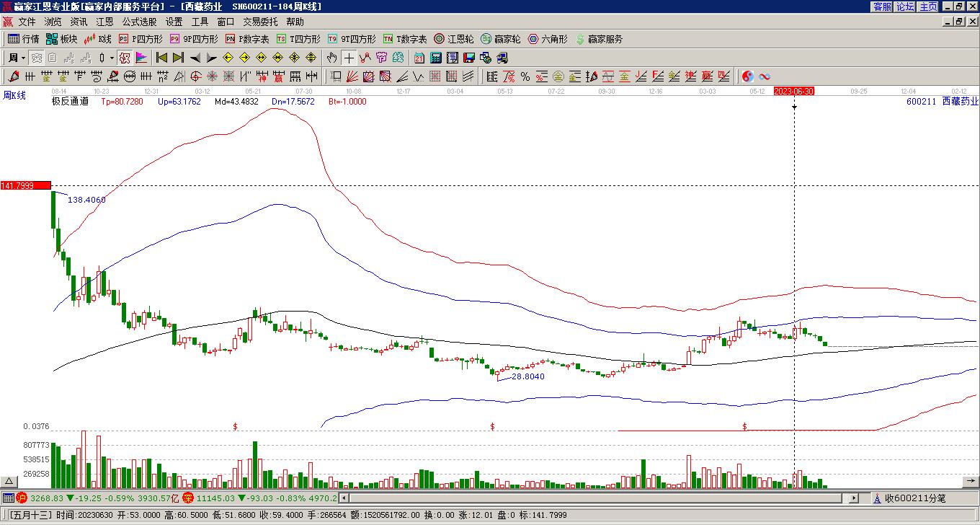Image resolution: width=980 pixels, height=525 pixels.
Task: Click the scroll arrow at volume panel right
Action: pyautogui.click(x=971, y=481)
